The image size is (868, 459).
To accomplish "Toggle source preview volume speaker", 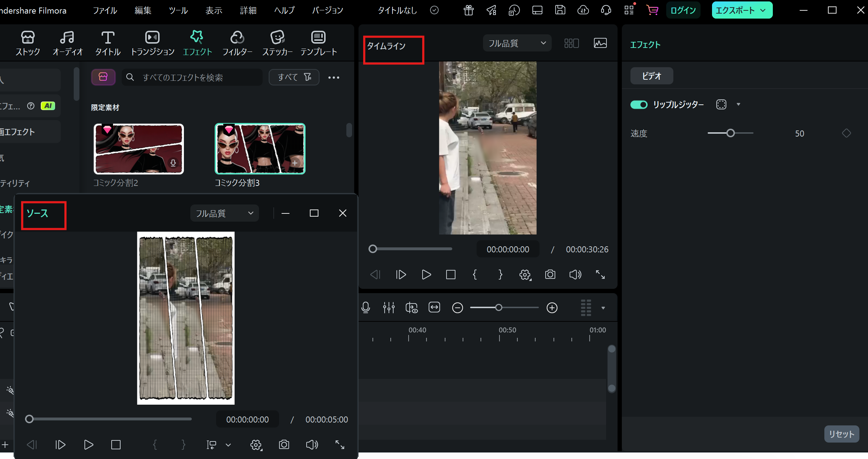I will tap(312, 445).
